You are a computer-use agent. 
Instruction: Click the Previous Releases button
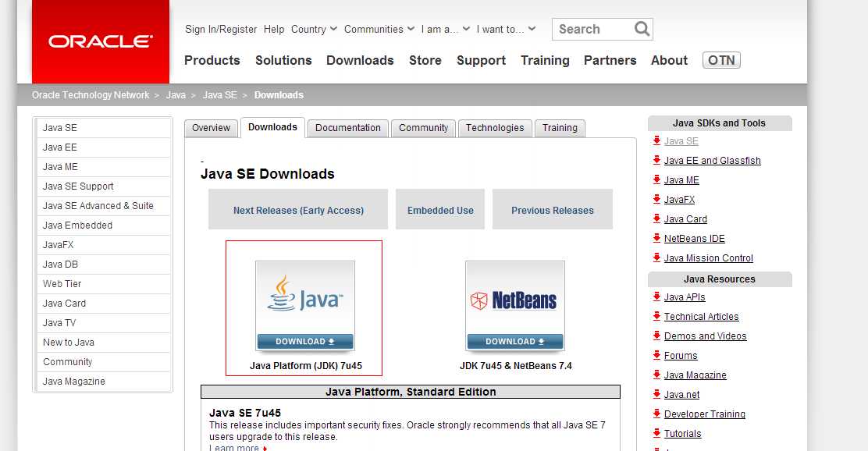tap(553, 210)
